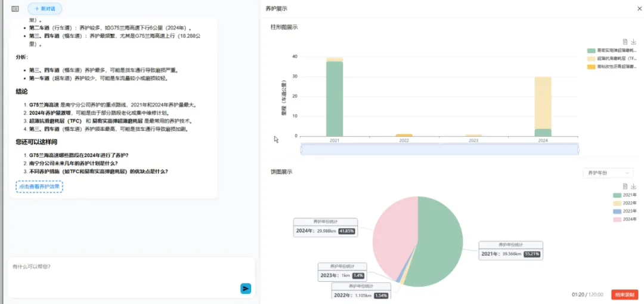Click the middle of the data zoom slider bar

coord(439,150)
